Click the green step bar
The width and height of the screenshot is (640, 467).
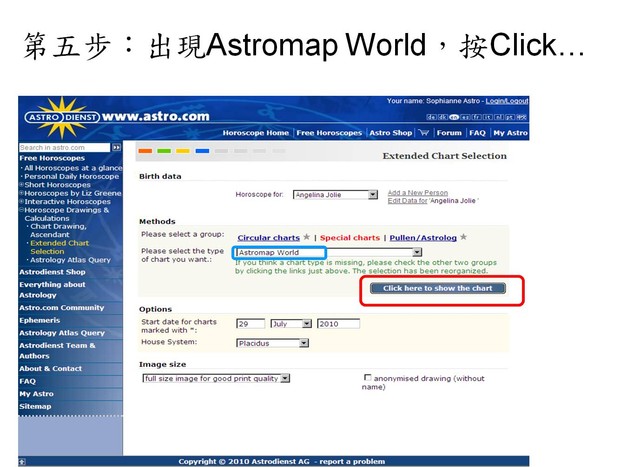[164, 151]
